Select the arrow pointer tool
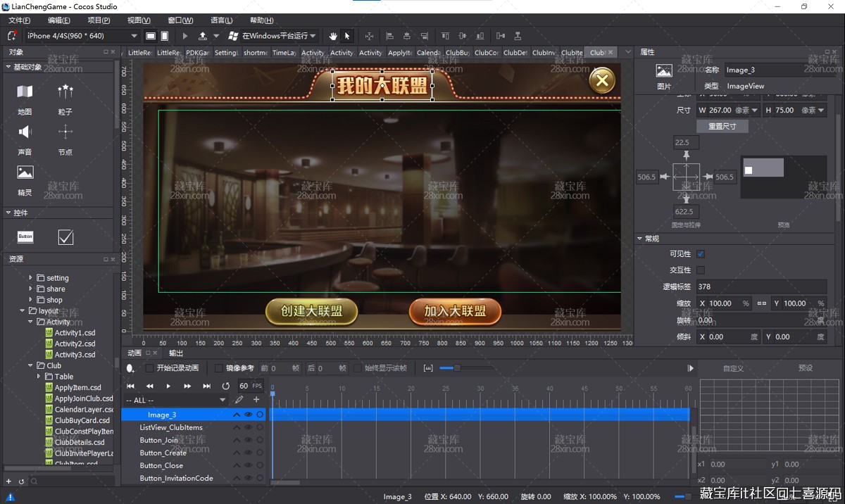Viewport: 845px width, 504px height. click(347, 36)
